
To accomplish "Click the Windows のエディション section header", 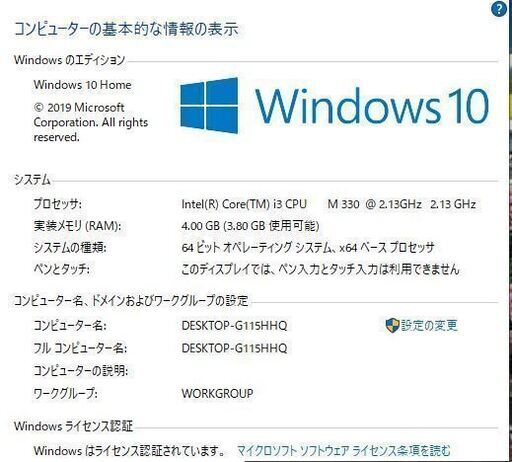I will (x=69, y=60).
